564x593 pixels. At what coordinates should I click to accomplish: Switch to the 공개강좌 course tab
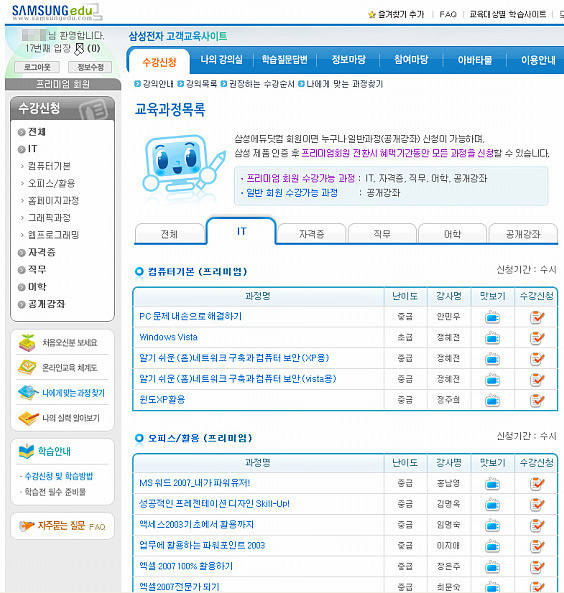[523, 234]
